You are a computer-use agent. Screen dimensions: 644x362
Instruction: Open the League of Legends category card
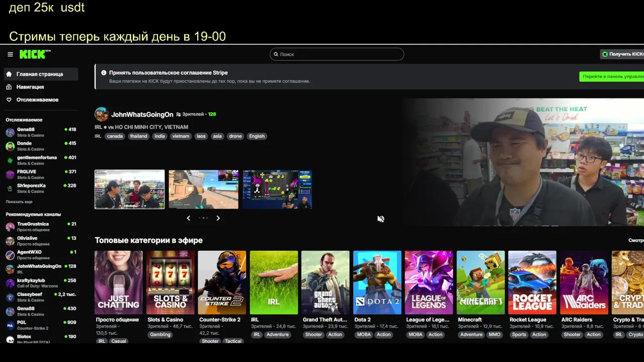(429, 283)
